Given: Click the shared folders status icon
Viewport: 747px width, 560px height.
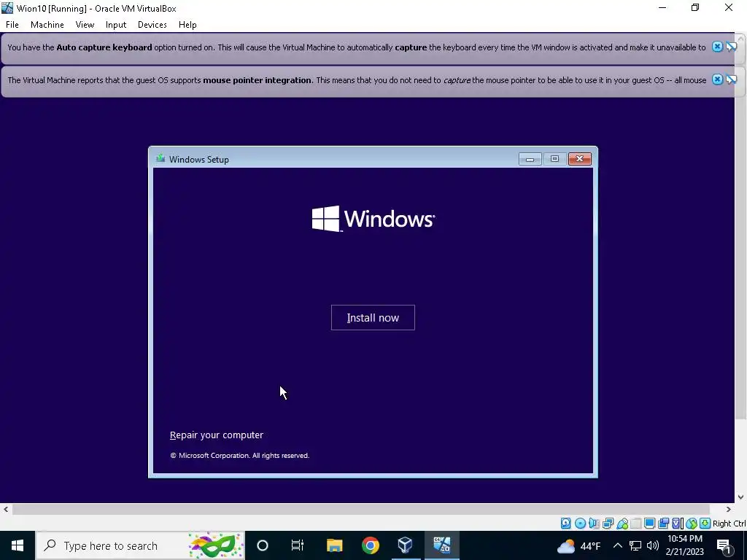Looking at the screenshot, I should coord(636,524).
